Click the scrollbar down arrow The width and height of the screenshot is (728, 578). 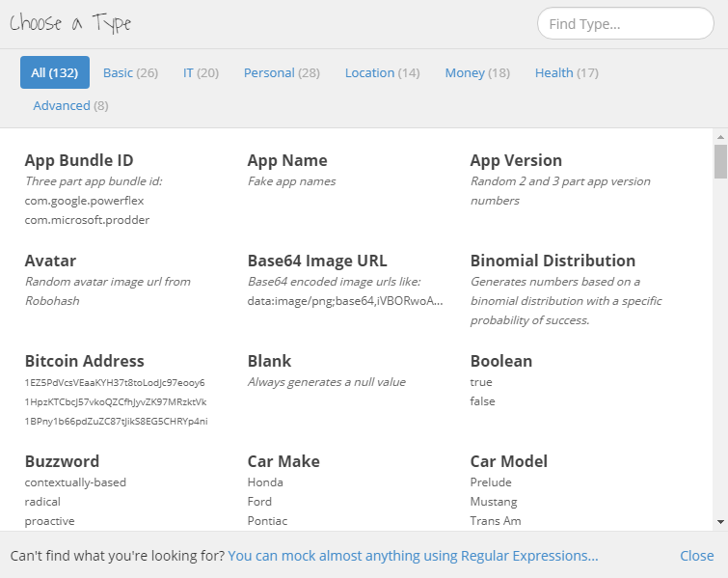coord(720,522)
